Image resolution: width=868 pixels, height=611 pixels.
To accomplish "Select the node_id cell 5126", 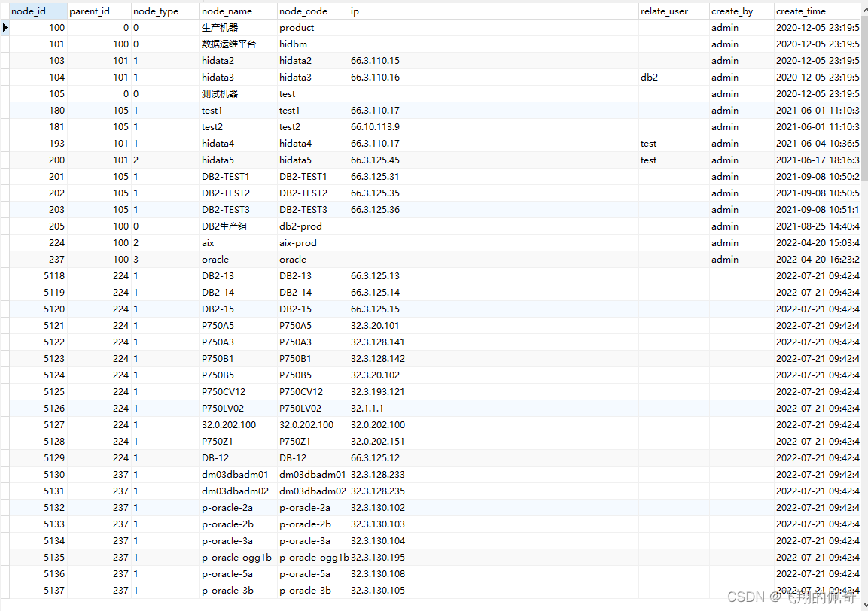I will pyautogui.click(x=53, y=409).
